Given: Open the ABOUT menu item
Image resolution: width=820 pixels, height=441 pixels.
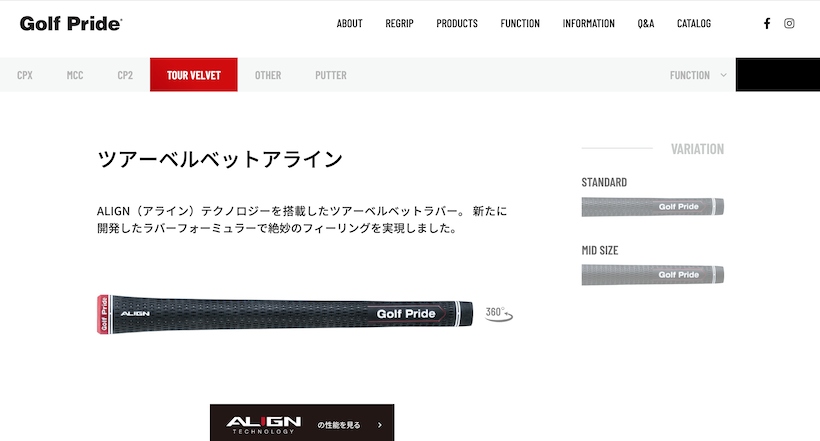Looking at the screenshot, I should tap(349, 24).
